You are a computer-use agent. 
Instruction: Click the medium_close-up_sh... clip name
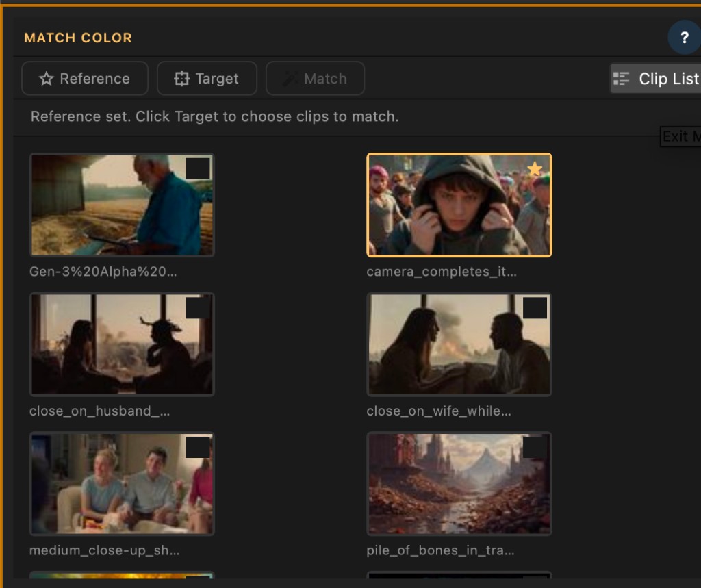click(105, 550)
